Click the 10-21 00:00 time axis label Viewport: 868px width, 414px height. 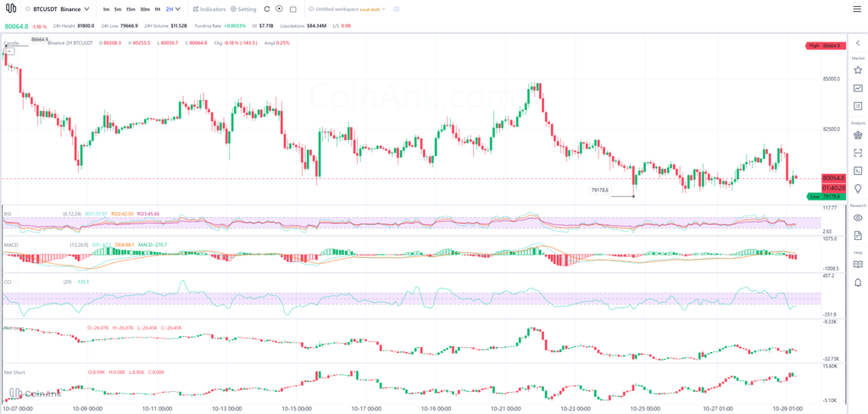507,410
